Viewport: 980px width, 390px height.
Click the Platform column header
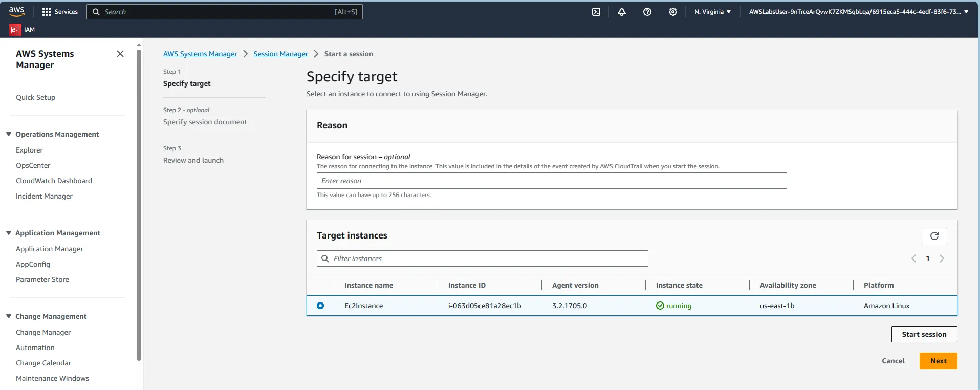pos(879,285)
